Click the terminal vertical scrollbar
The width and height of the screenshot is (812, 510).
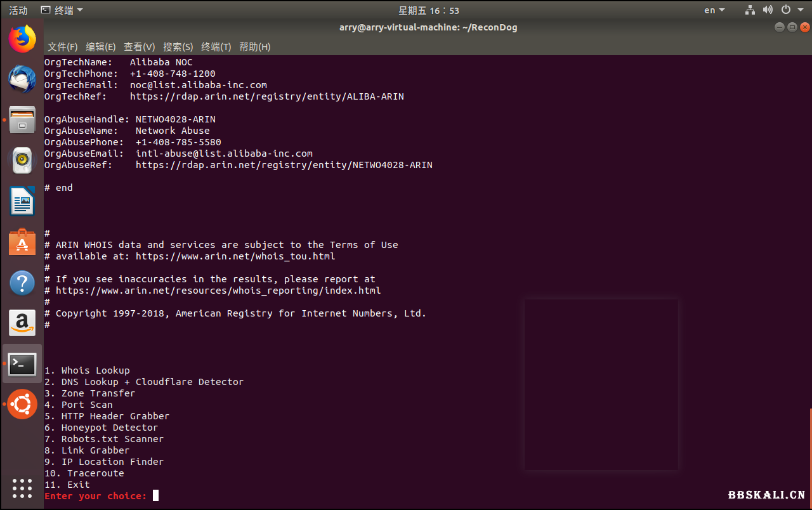[x=809, y=457]
